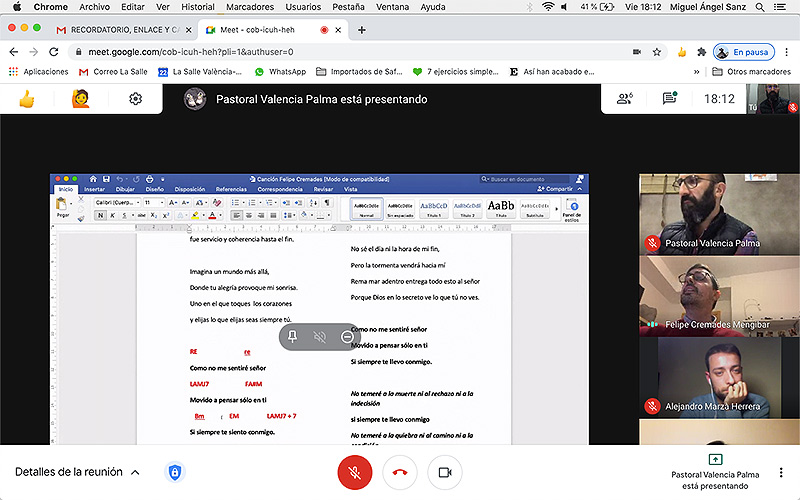Image resolution: width=800 pixels, height=500 pixels.
Task: Click Compartir in the shared Word window
Action: pyautogui.click(x=555, y=189)
